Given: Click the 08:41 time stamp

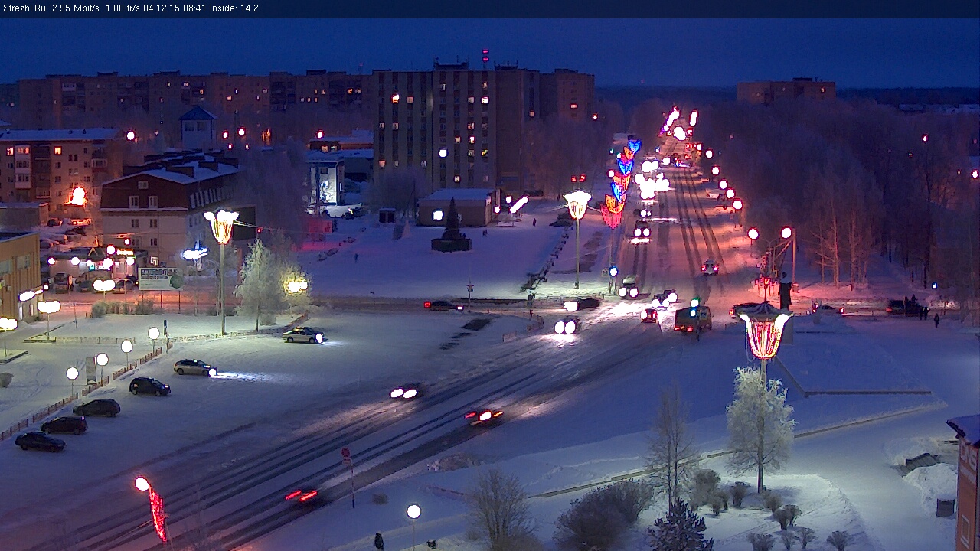Looking at the screenshot, I should [x=194, y=8].
